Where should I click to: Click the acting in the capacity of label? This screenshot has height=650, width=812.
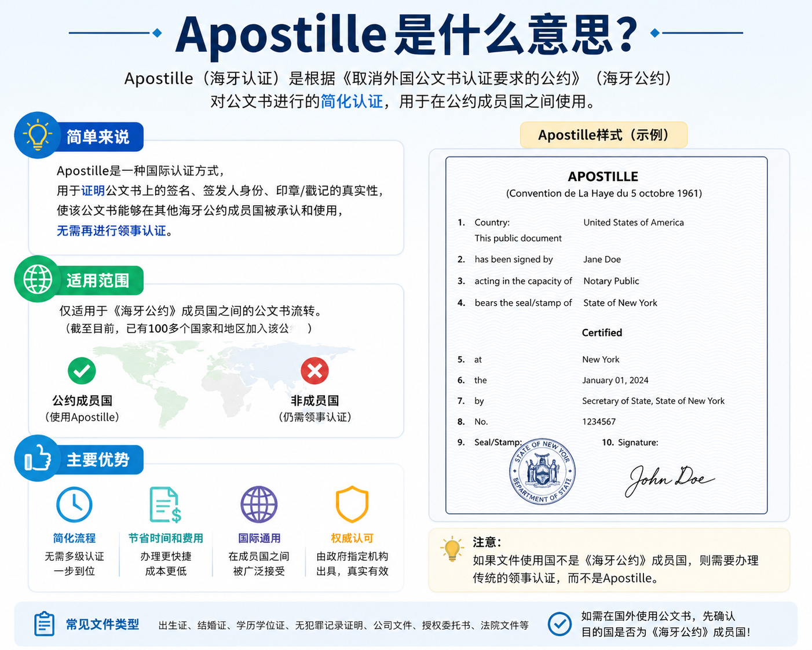(523, 281)
